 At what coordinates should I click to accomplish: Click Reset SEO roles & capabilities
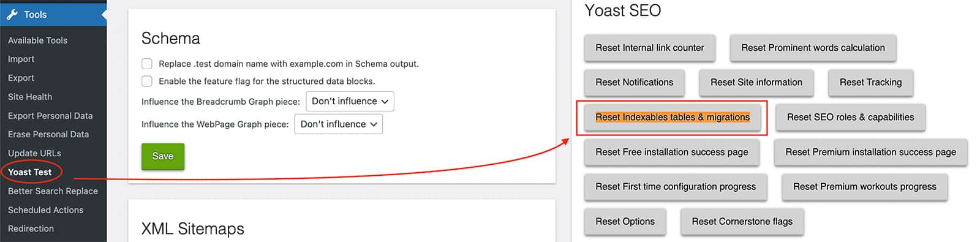[x=850, y=117]
